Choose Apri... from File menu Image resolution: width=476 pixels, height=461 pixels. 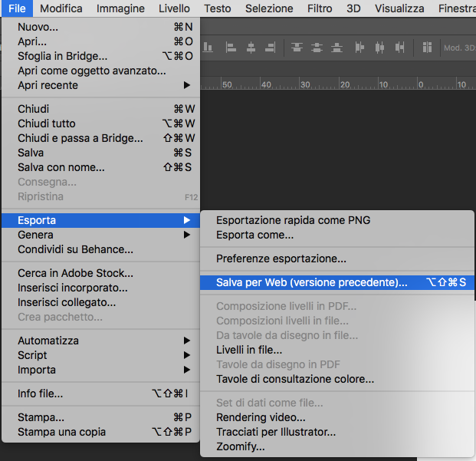coord(100,41)
